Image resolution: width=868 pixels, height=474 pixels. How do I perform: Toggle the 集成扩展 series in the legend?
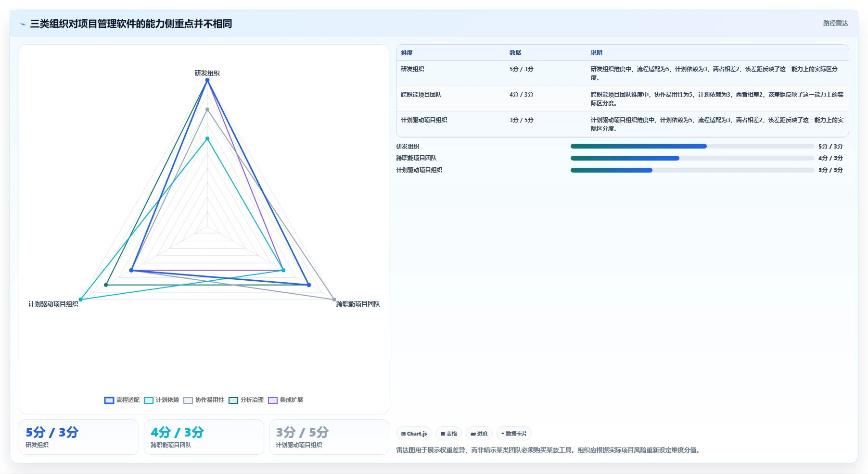(286, 400)
